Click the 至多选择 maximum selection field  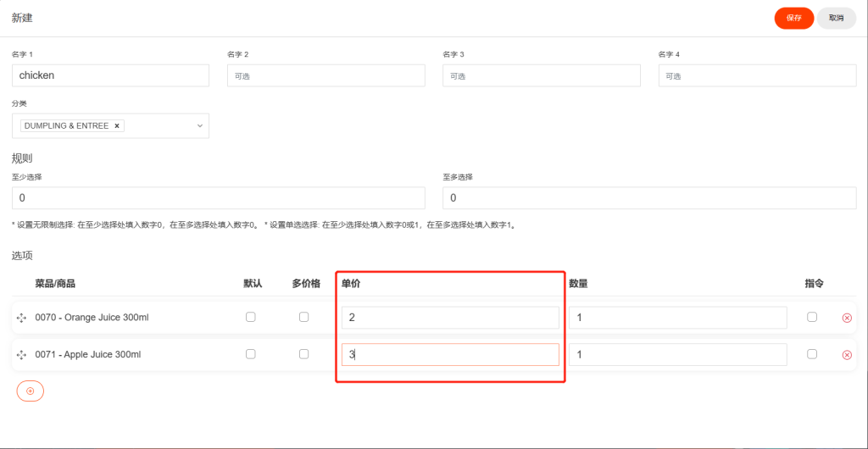click(x=649, y=198)
